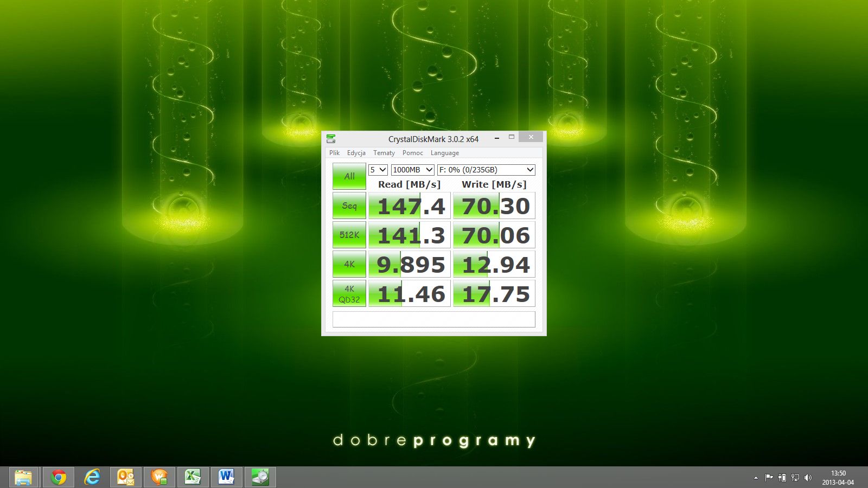The width and height of the screenshot is (868, 488).
Task: Close the CrystalDiskMark window
Action: coord(531,137)
